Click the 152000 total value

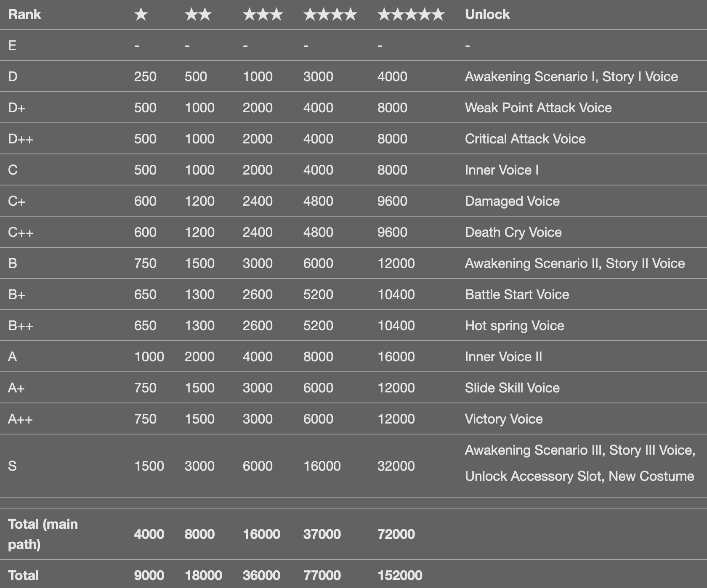399,575
